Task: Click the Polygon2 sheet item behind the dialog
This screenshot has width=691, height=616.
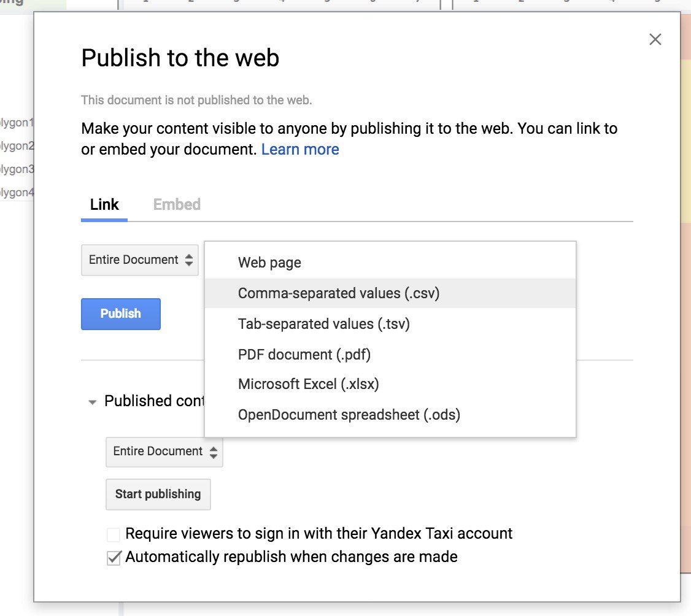Action: coord(17,146)
